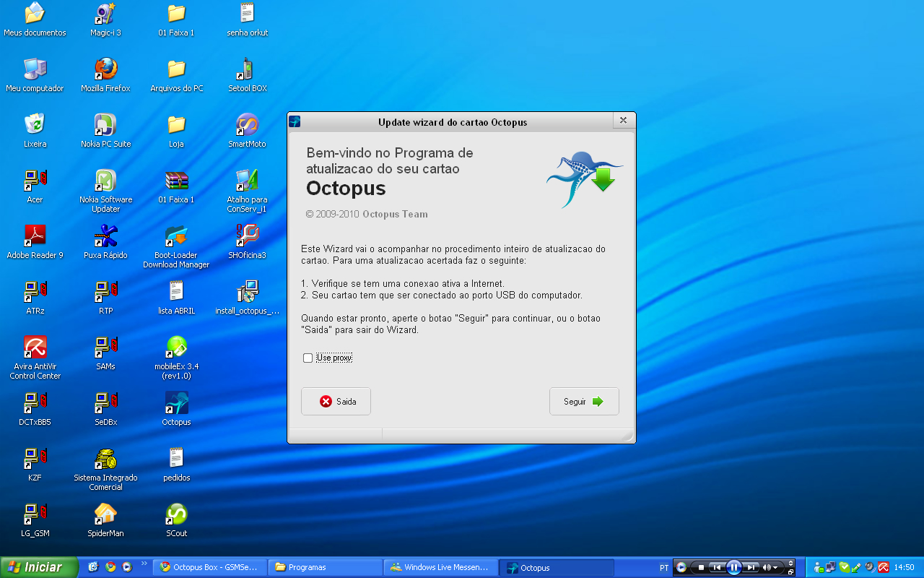The width and height of the screenshot is (924, 578).
Task: Switch to Octopus Box Chrome taskbar window
Action: [210, 567]
